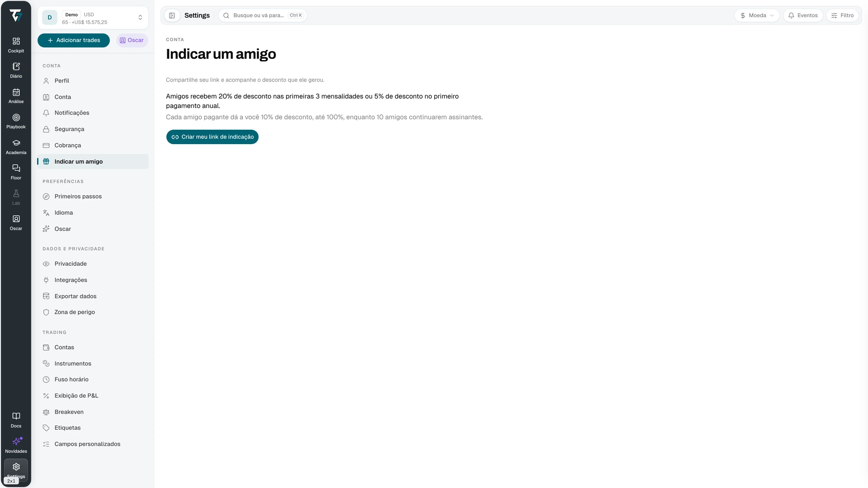The image size is (868, 488).
Task: Open the Moeda currency dropdown
Action: pos(757,15)
